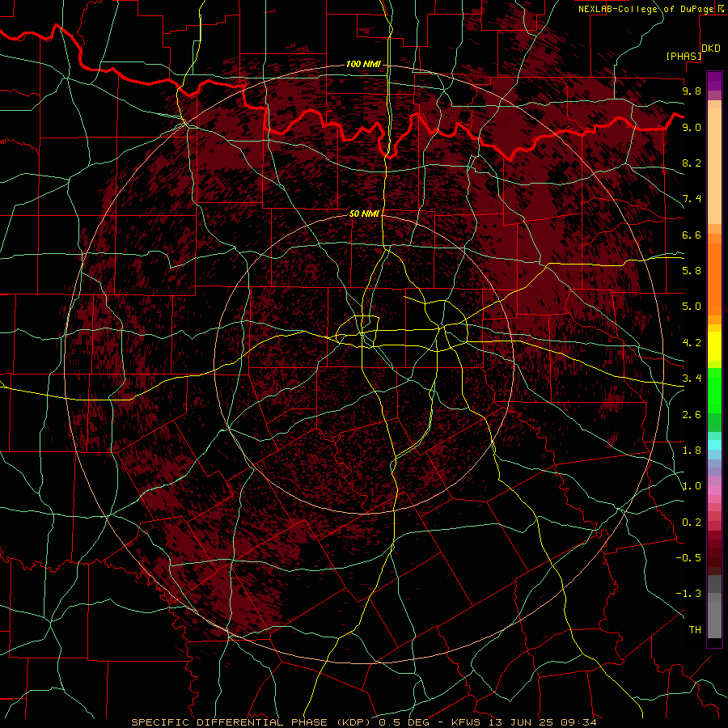Click the 1.8 scale value
The height and width of the screenshot is (728, 728).
[692, 451]
